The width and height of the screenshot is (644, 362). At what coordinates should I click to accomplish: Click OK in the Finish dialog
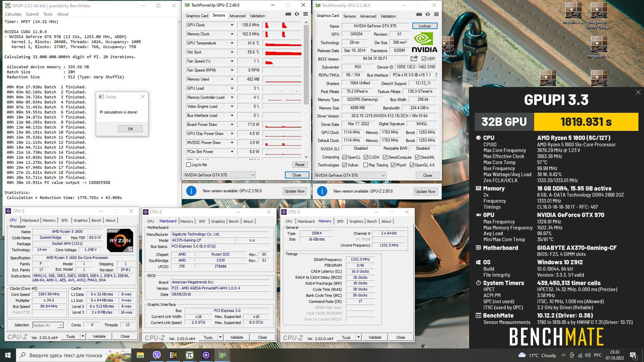tap(130, 129)
